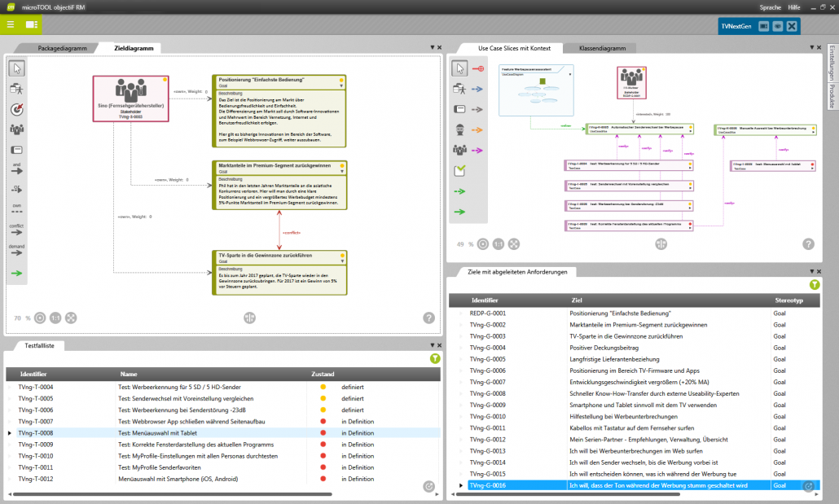839x504 pixels.
Task: Toggle the green filter on Ziele panel
Action: pyautogui.click(x=815, y=285)
